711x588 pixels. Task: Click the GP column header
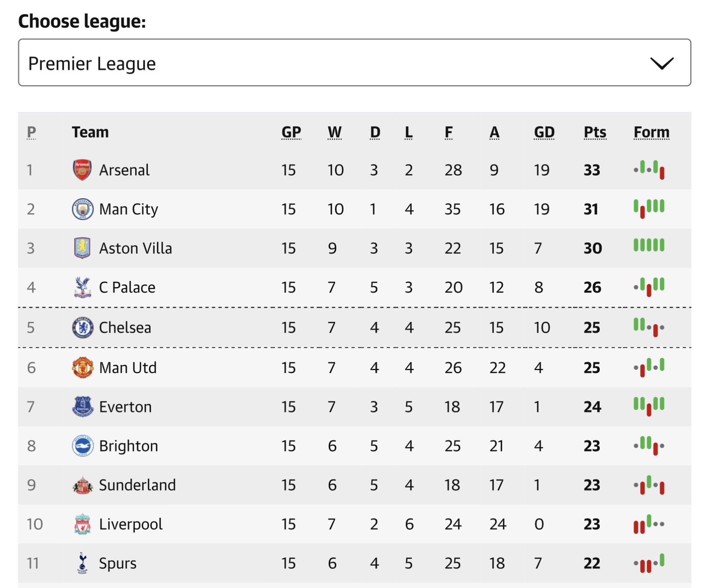click(291, 132)
